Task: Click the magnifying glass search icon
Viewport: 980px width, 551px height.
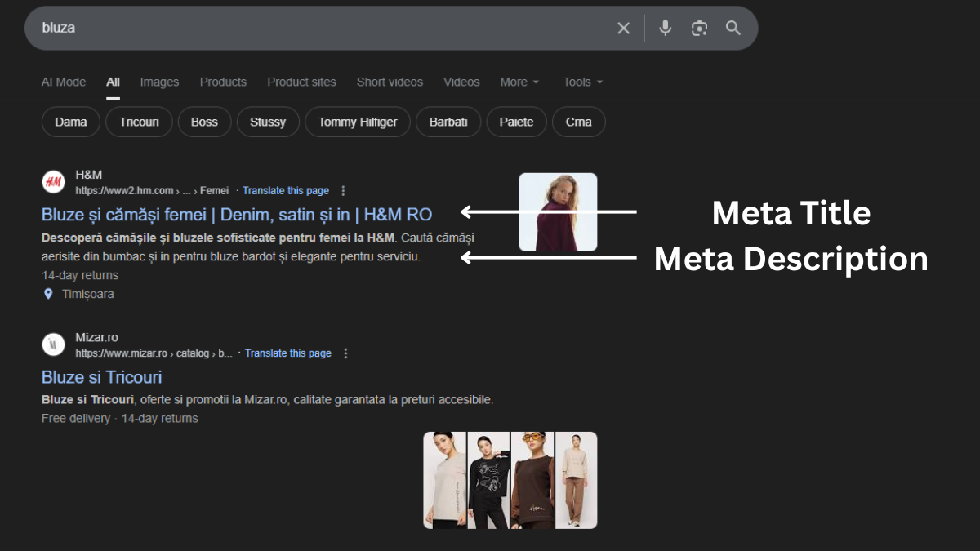Action: tap(733, 29)
